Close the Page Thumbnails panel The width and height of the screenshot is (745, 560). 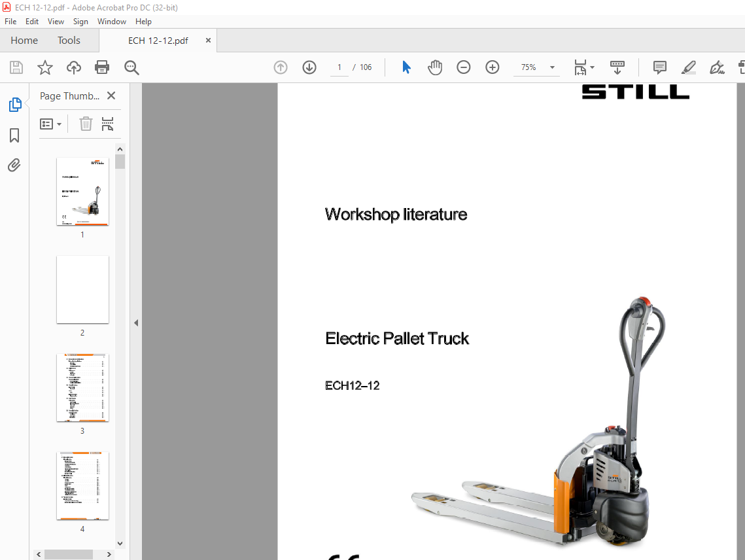[111, 96]
